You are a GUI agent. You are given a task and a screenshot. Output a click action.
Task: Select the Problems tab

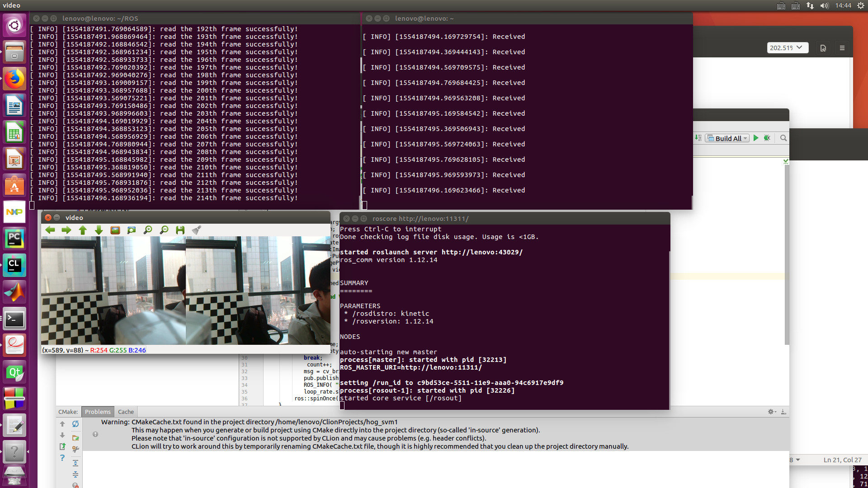[x=98, y=412]
